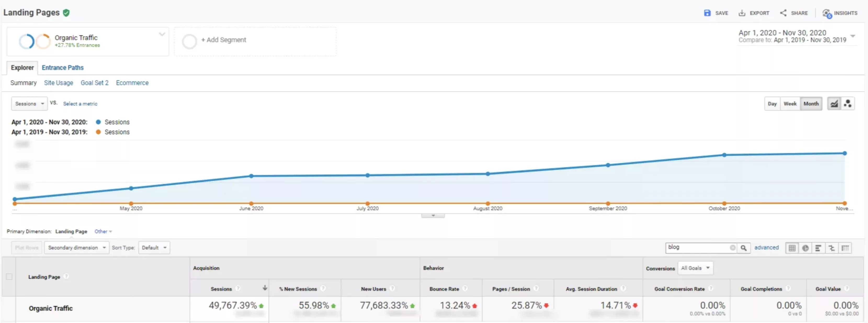Select the comparison view icon
868x323 pixels.
pyautogui.click(x=832, y=248)
